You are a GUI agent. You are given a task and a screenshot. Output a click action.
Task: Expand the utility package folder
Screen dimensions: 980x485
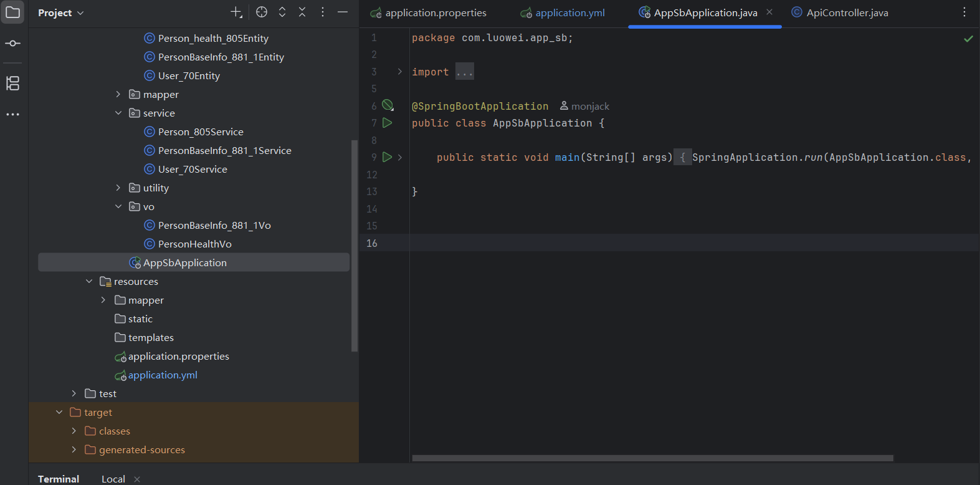[x=118, y=188]
